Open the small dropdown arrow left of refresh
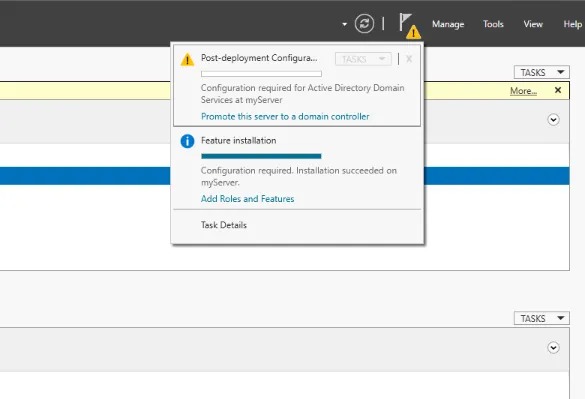Screen dimensions: 585x399 click(344, 24)
